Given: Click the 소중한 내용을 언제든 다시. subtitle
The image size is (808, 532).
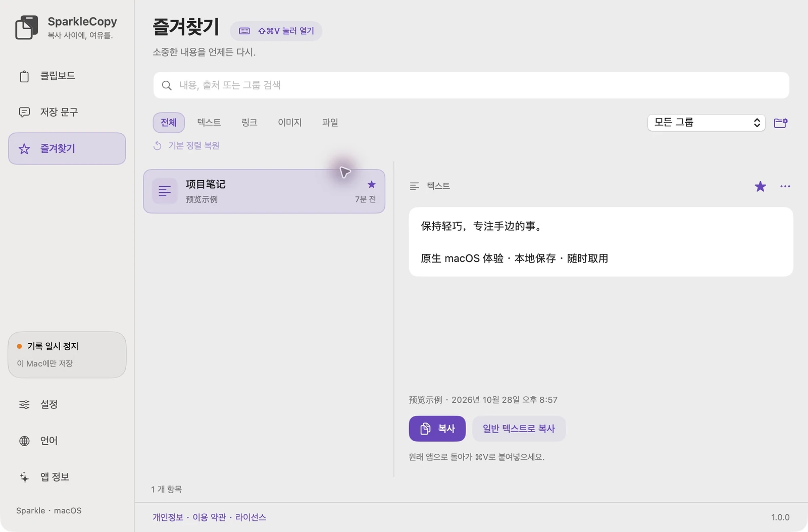Looking at the screenshot, I should coord(204,52).
